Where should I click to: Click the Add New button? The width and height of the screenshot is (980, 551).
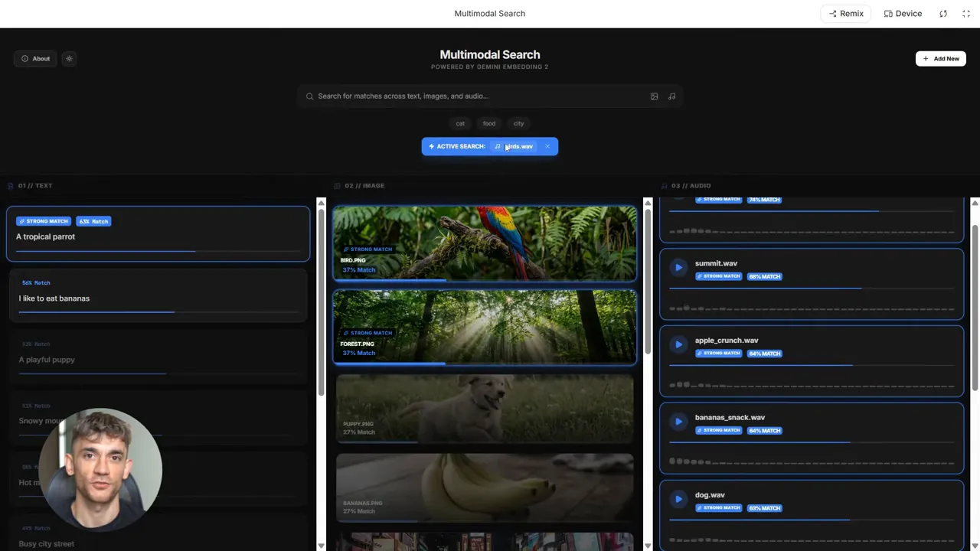pos(941,59)
